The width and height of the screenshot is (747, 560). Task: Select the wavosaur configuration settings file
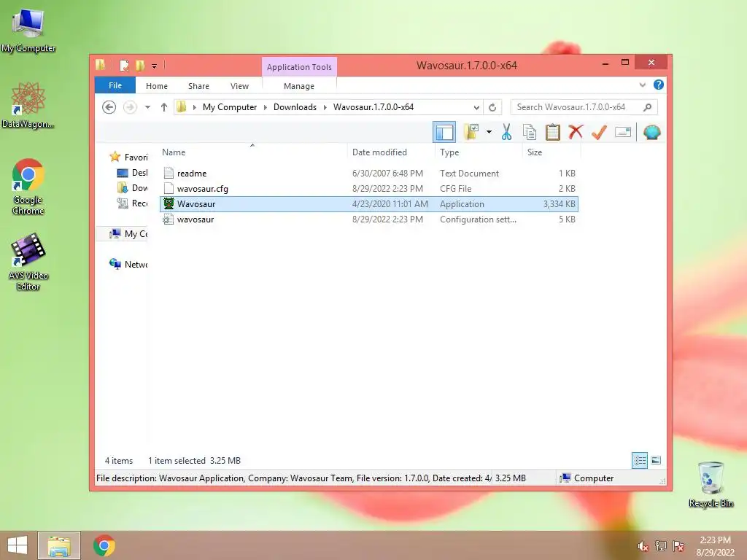[368, 219]
